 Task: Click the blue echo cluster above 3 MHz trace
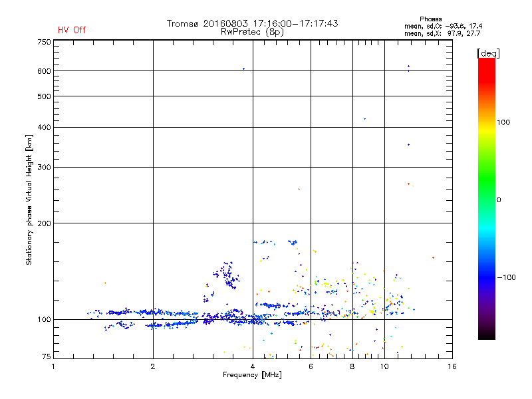(x=227, y=275)
